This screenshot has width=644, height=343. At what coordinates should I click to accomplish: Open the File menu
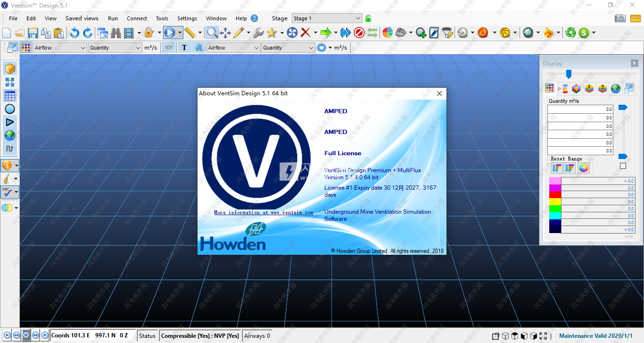tap(13, 18)
